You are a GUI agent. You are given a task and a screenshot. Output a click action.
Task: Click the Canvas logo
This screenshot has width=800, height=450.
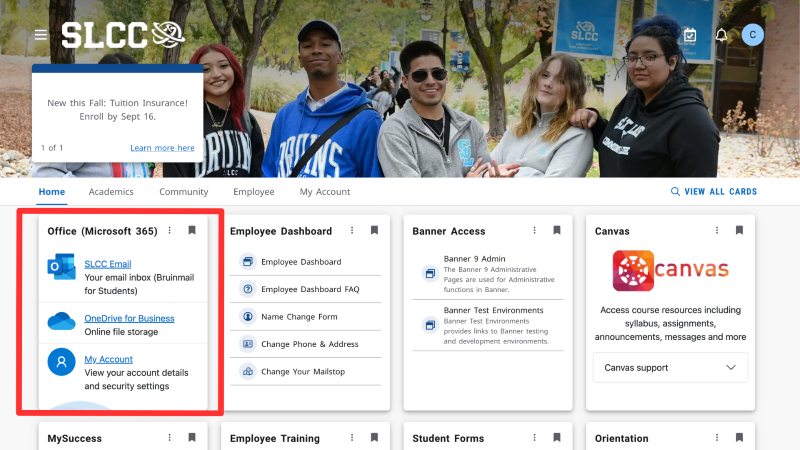(x=670, y=271)
